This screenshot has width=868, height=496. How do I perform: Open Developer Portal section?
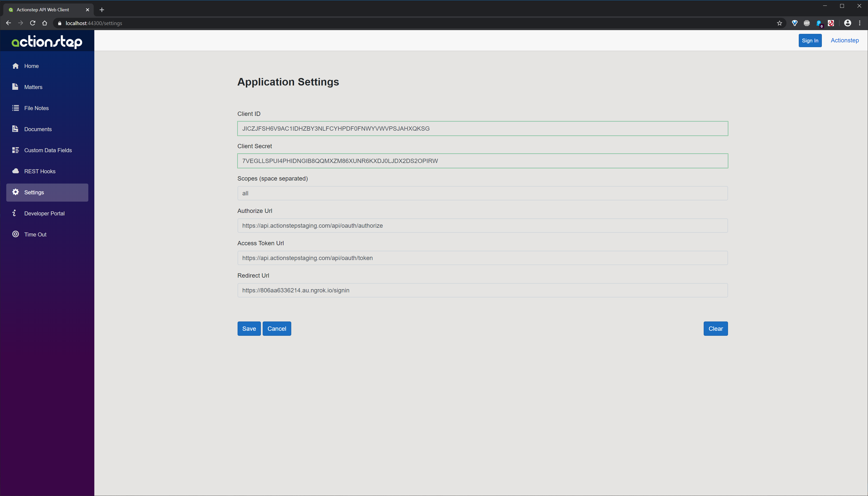(44, 213)
